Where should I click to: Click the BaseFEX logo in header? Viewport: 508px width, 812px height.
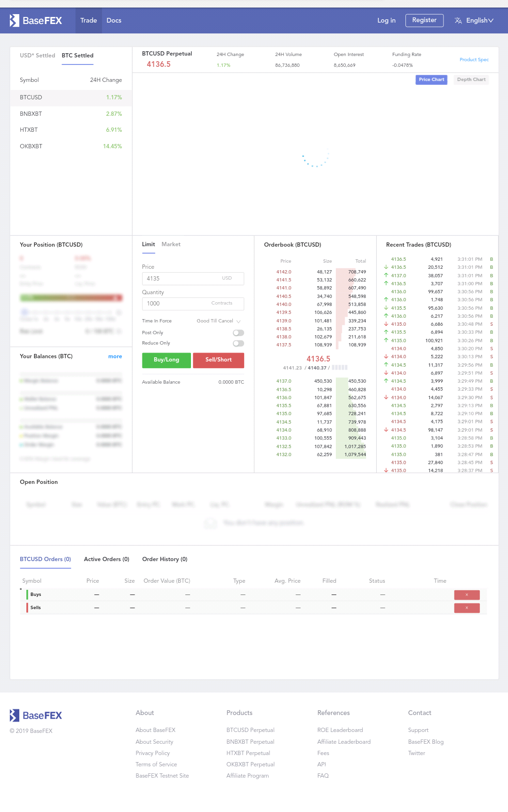36,20
